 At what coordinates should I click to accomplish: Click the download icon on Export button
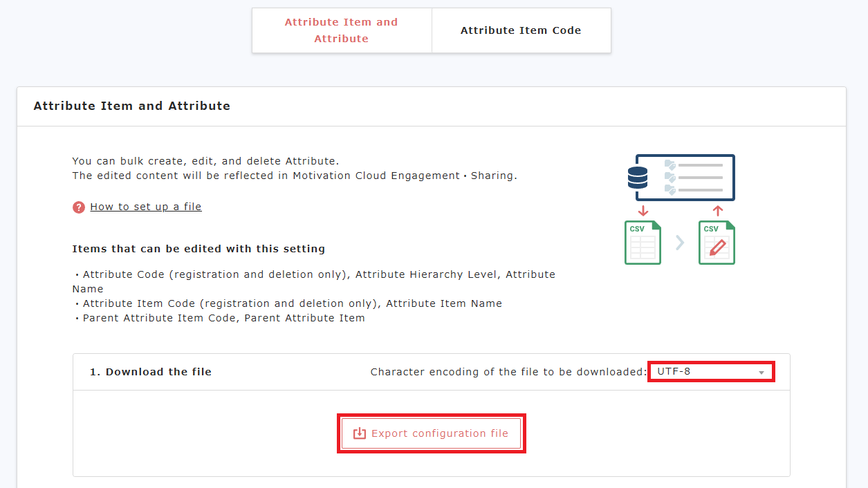click(359, 434)
